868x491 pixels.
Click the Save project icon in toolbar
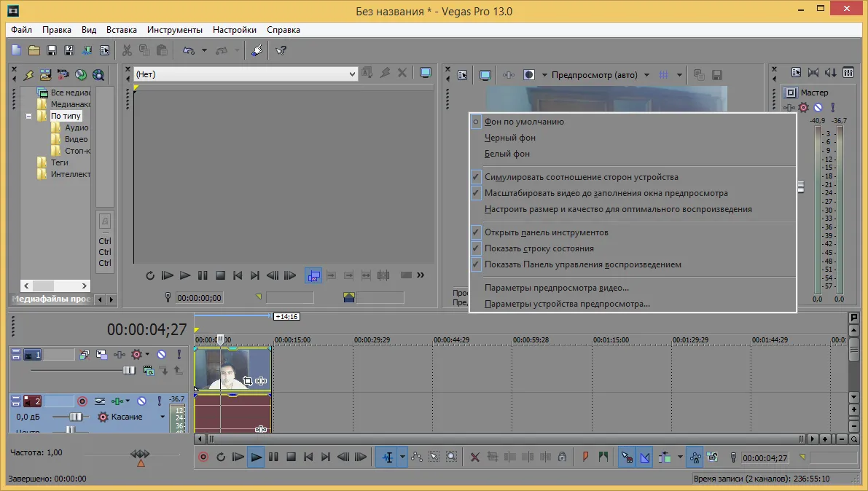tap(52, 50)
